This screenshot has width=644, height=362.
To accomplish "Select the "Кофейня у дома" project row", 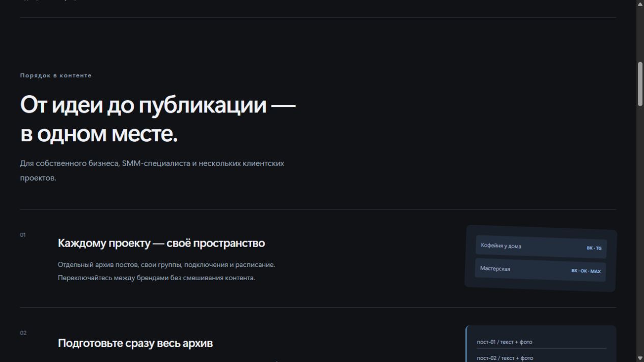I will (541, 247).
